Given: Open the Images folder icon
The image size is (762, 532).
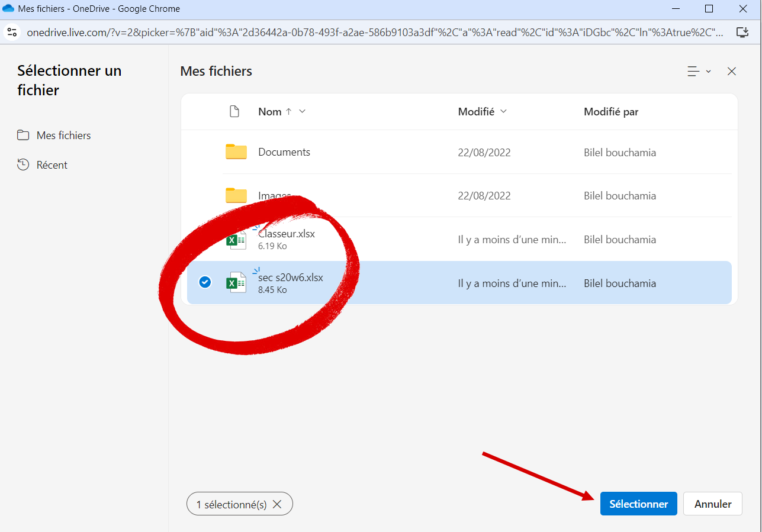Looking at the screenshot, I should tap(236, 196).
